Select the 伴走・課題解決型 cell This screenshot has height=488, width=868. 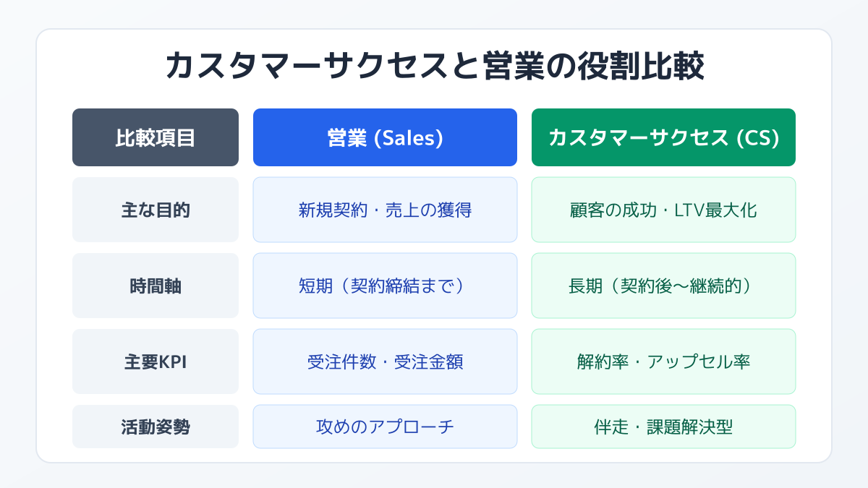(x=663, y=427)
